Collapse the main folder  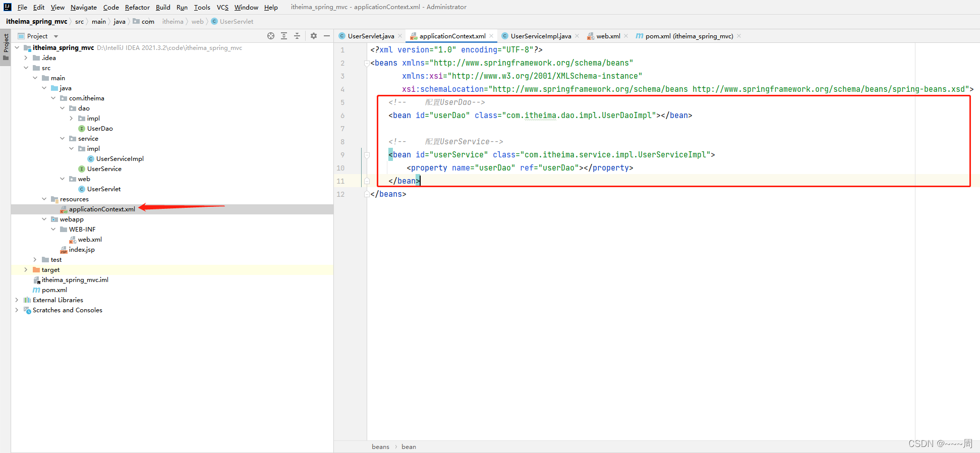coord(35,78)
